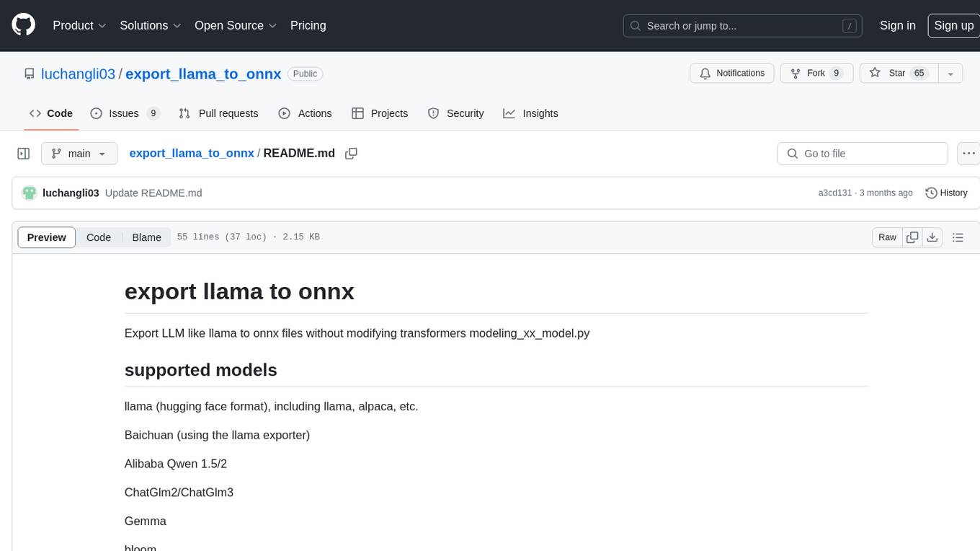
Task: Click the export llama to onnx heading
Action: click(239, 291)
